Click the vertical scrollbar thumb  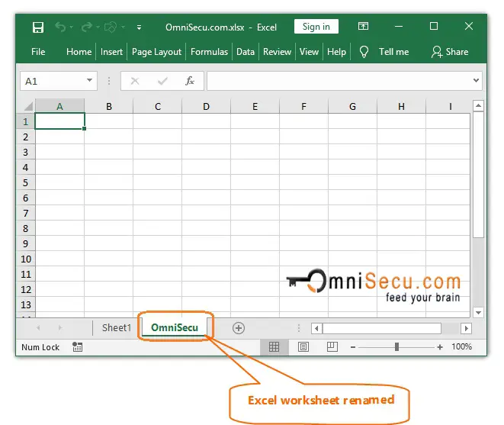coord(478,175)
